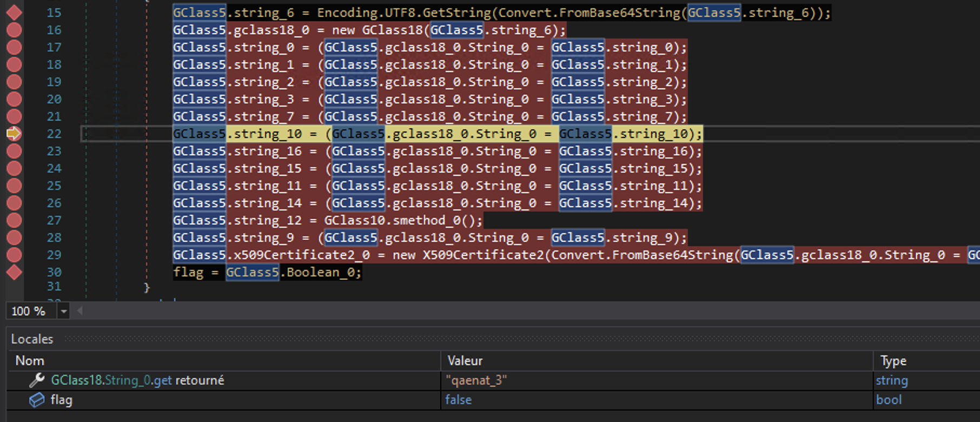Click the cube icon next to flag variable

coord(36,400)
